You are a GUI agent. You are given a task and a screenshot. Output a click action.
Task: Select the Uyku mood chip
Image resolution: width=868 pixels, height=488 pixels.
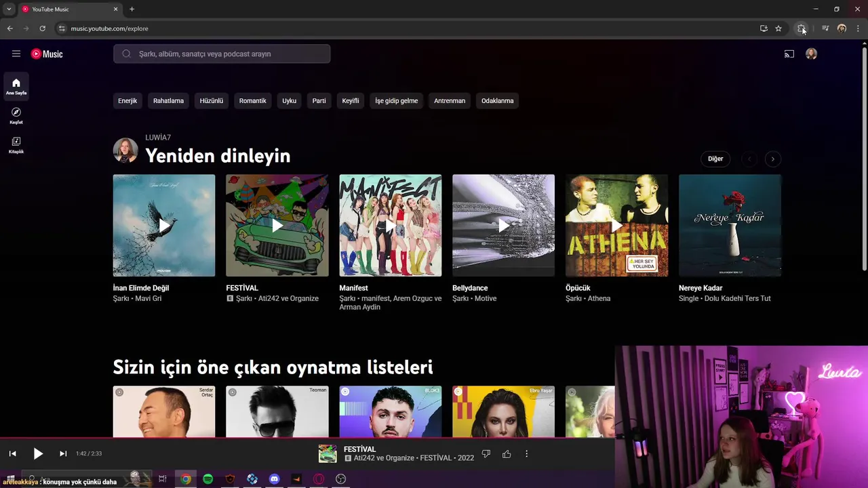(290, 100)
